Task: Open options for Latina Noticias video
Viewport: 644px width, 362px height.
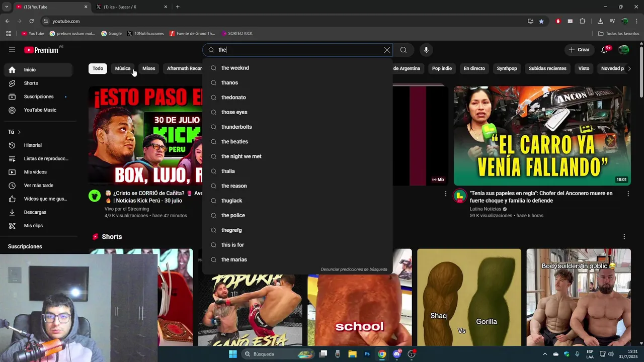Action: tap(628, 194)
